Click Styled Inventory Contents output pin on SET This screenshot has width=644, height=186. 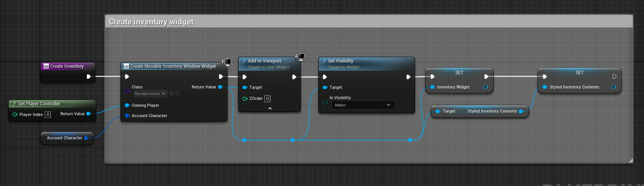pos(613,87)
